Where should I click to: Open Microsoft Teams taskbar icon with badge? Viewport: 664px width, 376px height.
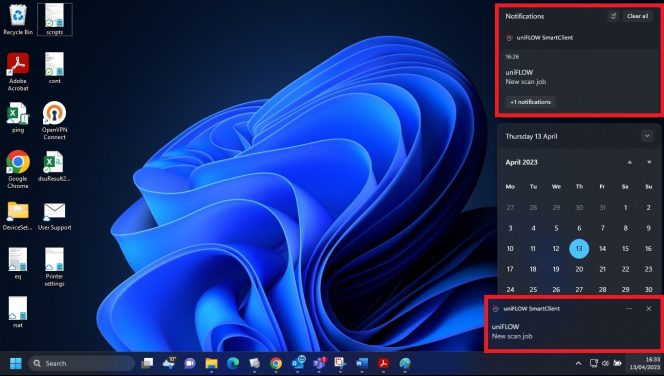(320, 363)
